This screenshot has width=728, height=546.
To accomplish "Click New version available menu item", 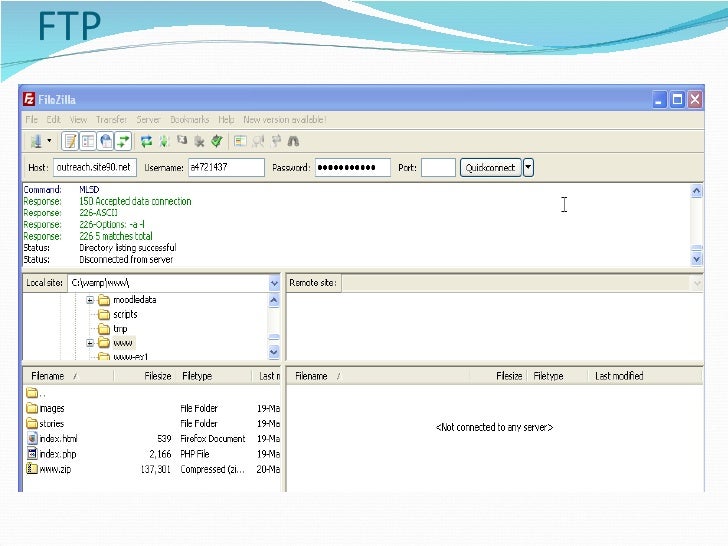I will 285,120.
